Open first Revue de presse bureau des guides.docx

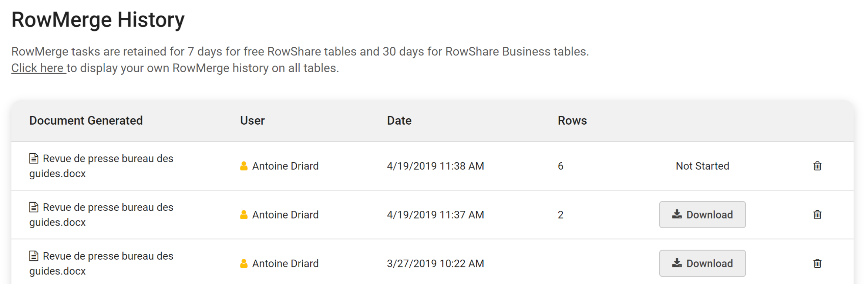(101, 166)
